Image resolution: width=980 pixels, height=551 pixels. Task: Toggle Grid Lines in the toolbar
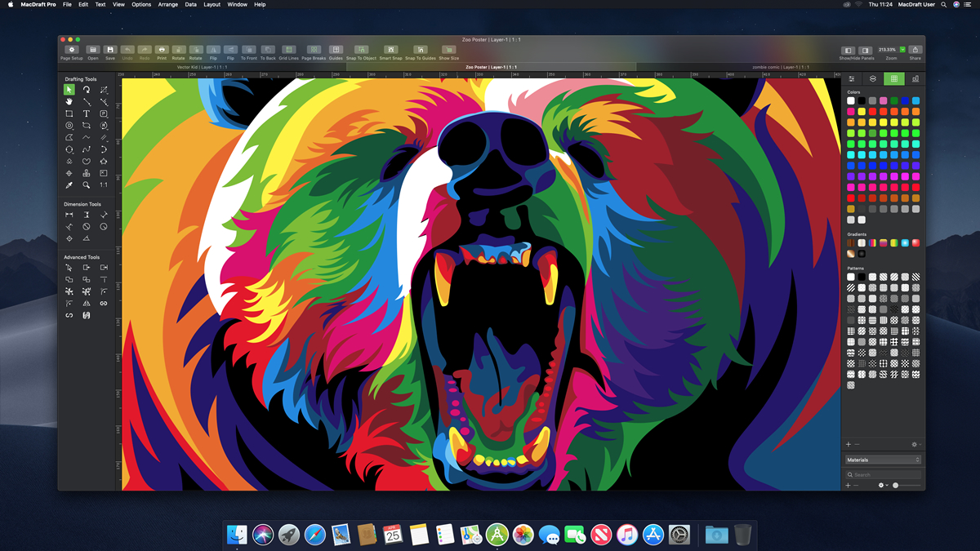[x=289, y=49]
